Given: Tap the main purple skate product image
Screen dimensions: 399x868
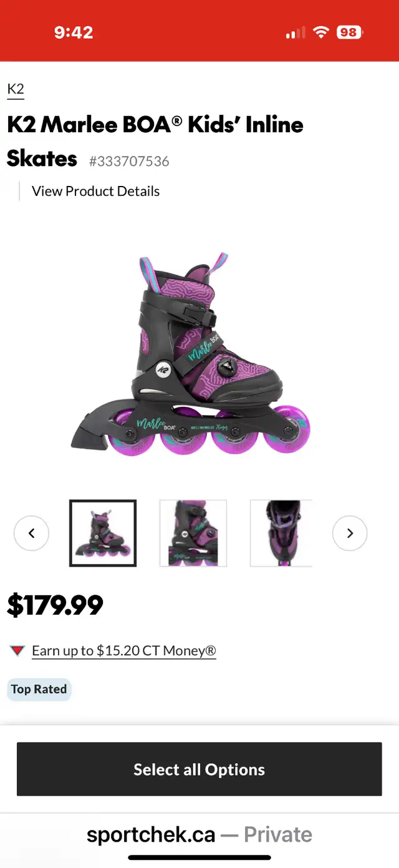Looking at the screenshot, I should [190, 353].
